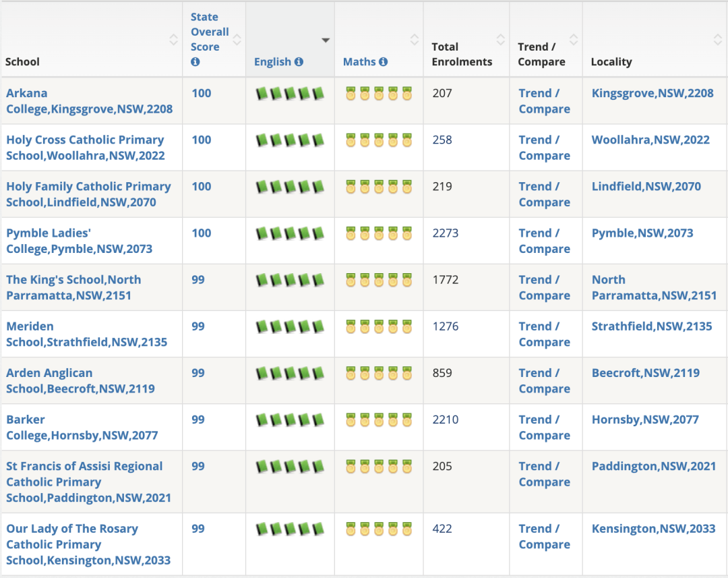Viewport: 728px width, 578px height.
Task: Click Trend / Compare for Barker College
Action: pos(545,428)
